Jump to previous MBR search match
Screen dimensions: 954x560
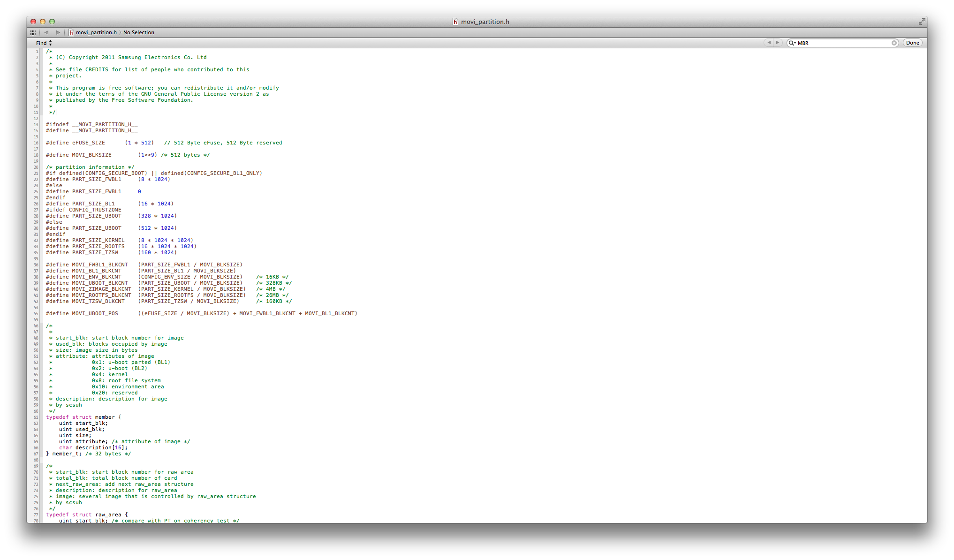point(769,43)
